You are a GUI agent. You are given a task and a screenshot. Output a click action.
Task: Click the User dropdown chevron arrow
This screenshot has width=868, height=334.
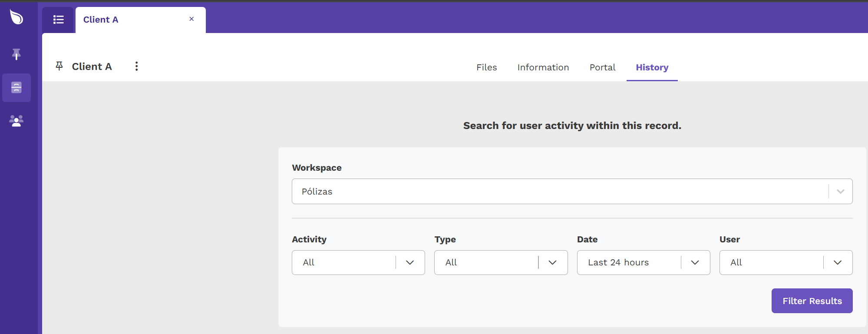pos(838,262)
